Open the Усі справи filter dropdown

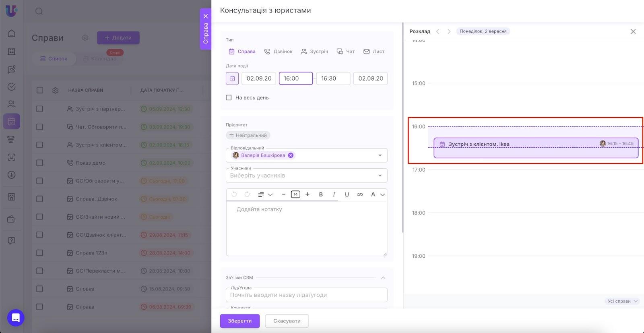click(x=622, y=301)
